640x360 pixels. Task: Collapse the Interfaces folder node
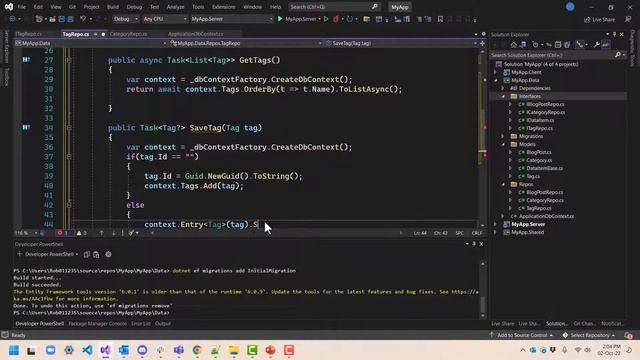(503, 96)
